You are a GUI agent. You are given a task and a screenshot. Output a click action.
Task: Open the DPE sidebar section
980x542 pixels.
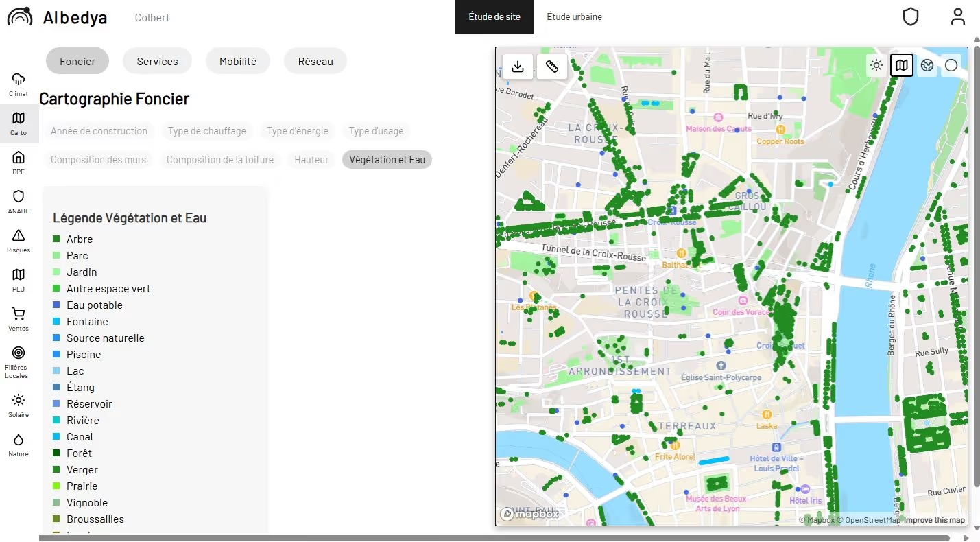click(19, 163)
